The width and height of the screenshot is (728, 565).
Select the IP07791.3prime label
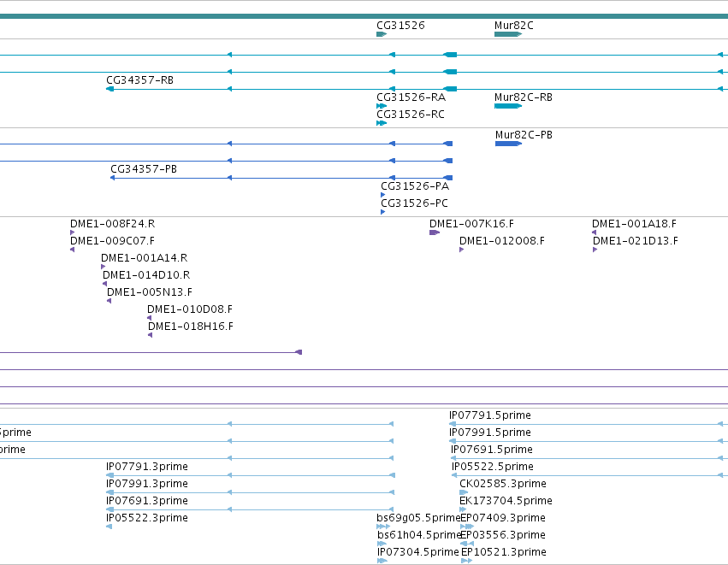click(147, 467)
